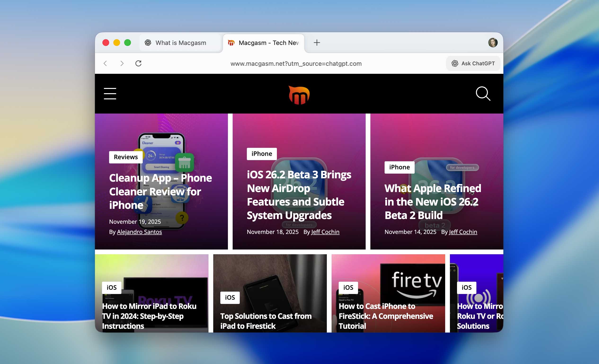This screenshot has width=599, height=364.
Task: Click inside the address bar URL field
Action: (x=296, y=63)
